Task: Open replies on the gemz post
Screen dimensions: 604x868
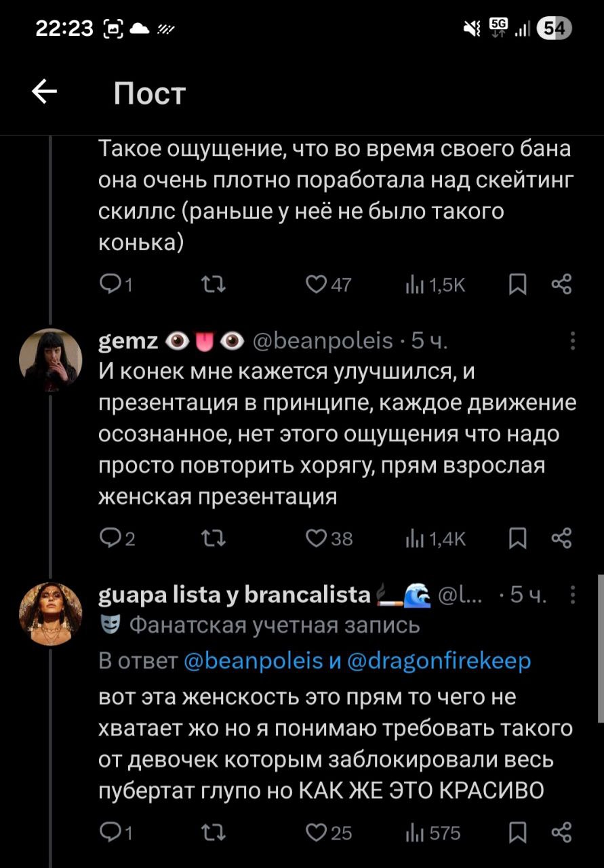Action: pyautogui.click(x=110, y=539)
